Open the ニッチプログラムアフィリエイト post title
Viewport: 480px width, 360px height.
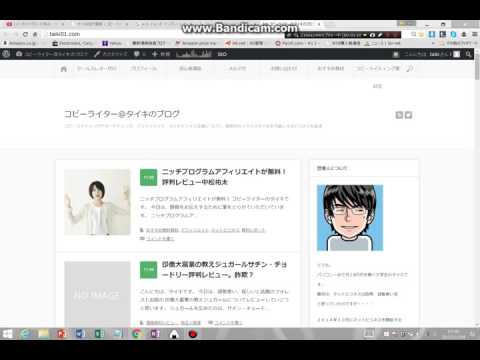pyautogui.click(x=224, y=177)
